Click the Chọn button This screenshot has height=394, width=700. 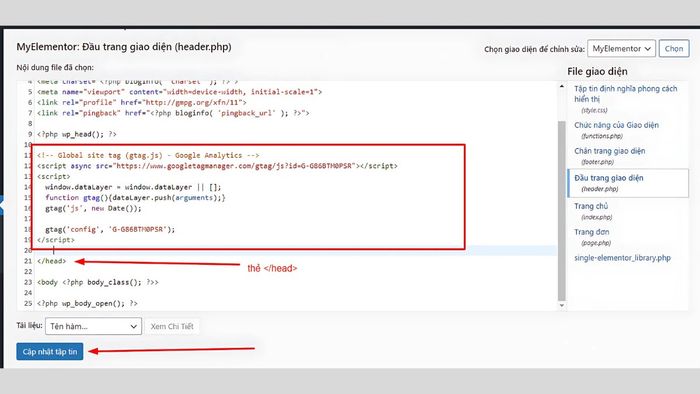tap(674, 49)
